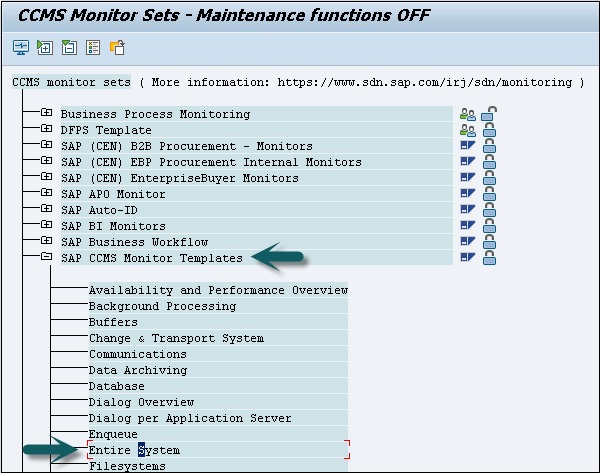The image size is (600, 473).
Task: Click lock icon beside SAP CCMS Monitor Templates
Action: [489, 258]
